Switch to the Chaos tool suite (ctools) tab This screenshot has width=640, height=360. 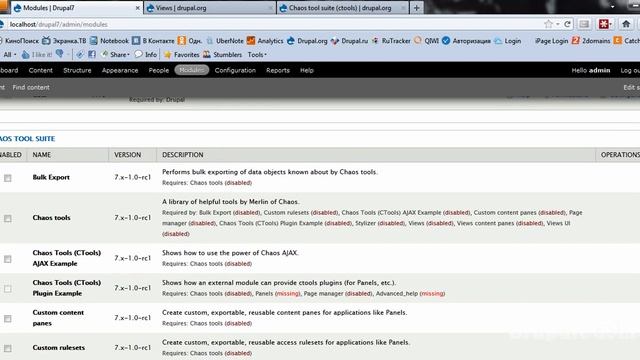point(342,8)
